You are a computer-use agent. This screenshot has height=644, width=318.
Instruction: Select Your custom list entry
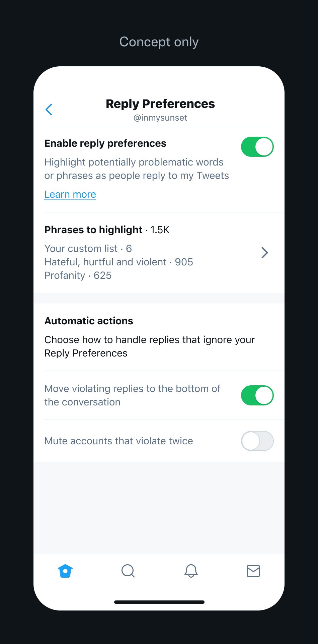tap(88, 248)
